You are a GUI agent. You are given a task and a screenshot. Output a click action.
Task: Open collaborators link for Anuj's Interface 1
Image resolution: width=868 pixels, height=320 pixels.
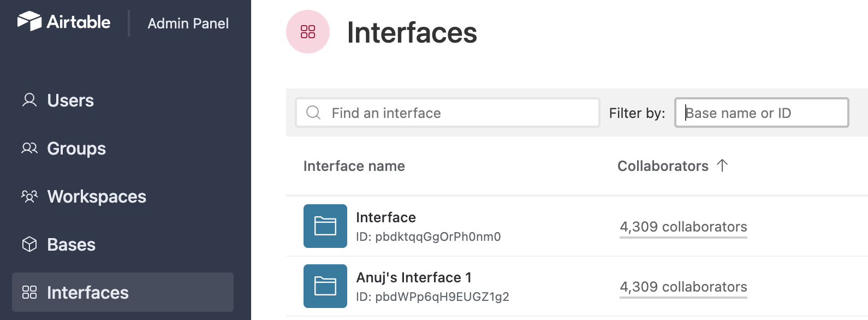pyautogui.click(x=683, y=287)
